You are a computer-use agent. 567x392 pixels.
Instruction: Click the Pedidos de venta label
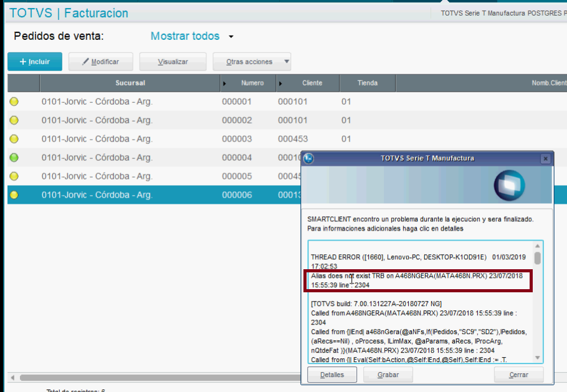tap(59, 37)
